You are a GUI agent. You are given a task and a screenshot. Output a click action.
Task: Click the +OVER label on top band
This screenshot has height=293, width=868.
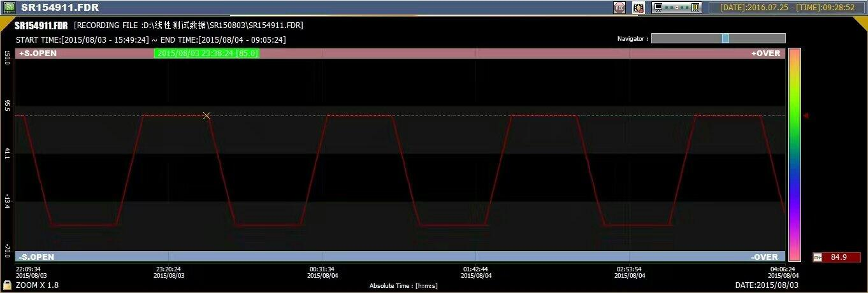click(x=765, y=54)
